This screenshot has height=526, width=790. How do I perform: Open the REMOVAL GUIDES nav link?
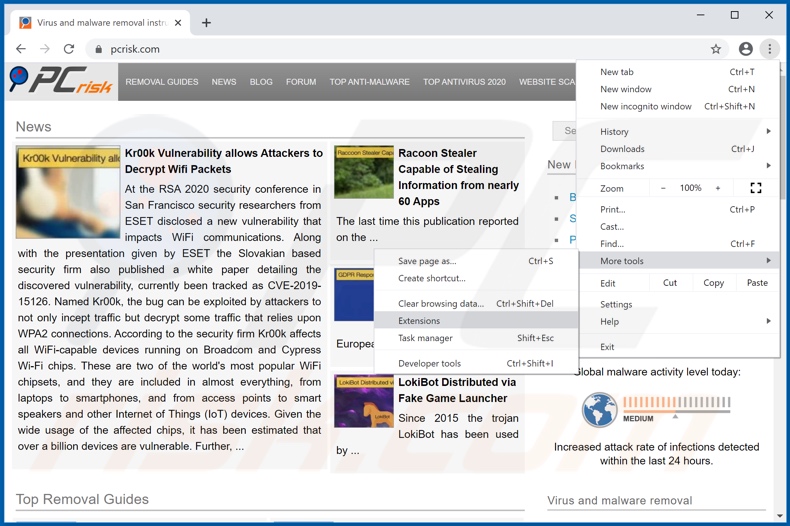162,82
